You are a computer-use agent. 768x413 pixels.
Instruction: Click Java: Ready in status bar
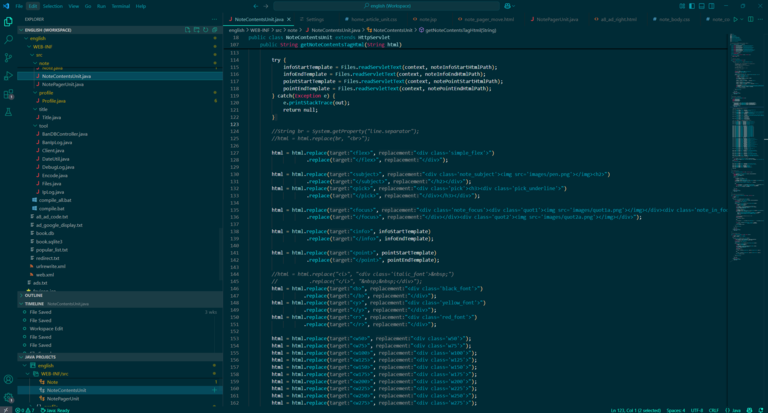(x=55, y=410)
